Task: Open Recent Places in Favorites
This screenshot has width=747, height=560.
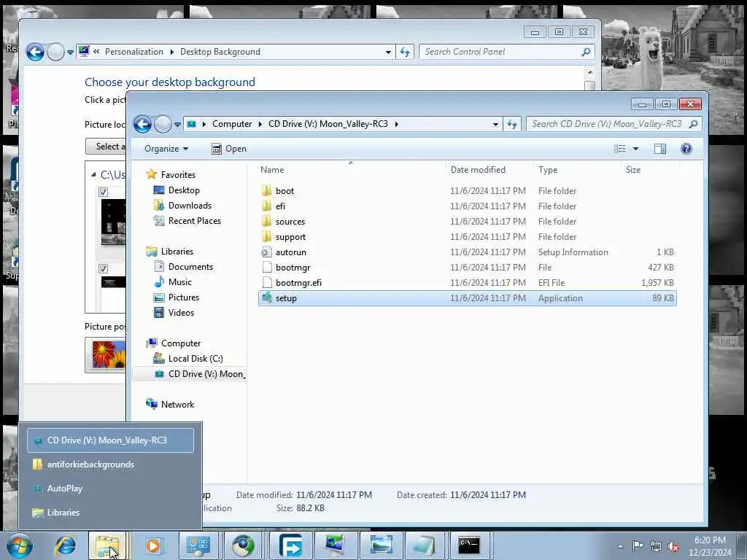Action: coord(194,220)
